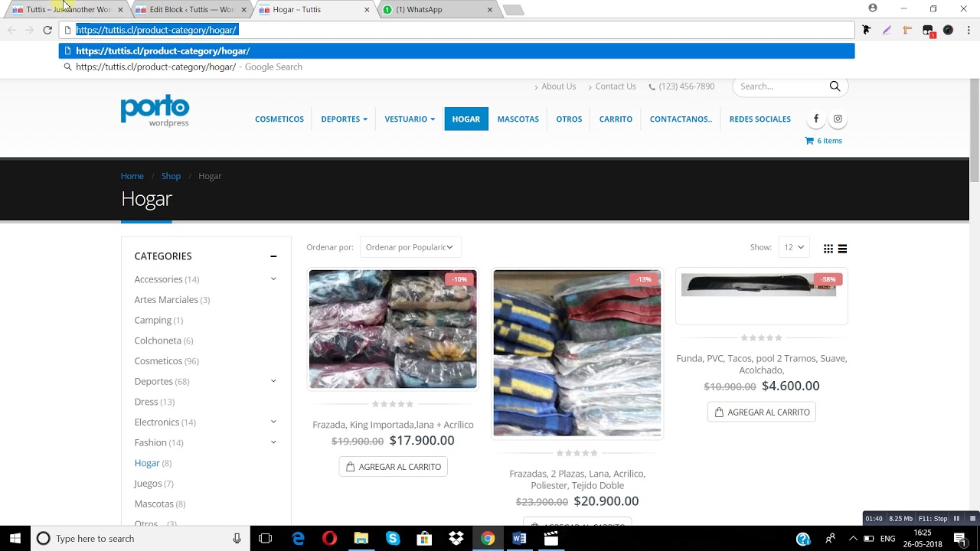Pause the screen recorder

click(956, 519)
